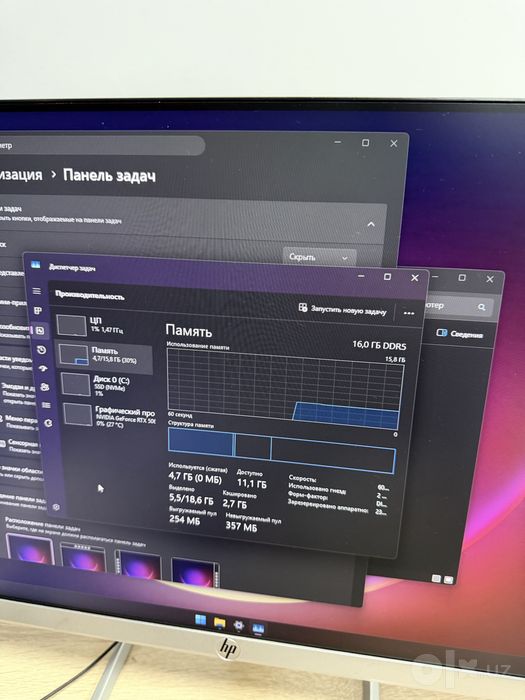The image size is (525, 700).
Task: Switch to Processes page in Task Manager sidebar
Action: click(38, 310)
